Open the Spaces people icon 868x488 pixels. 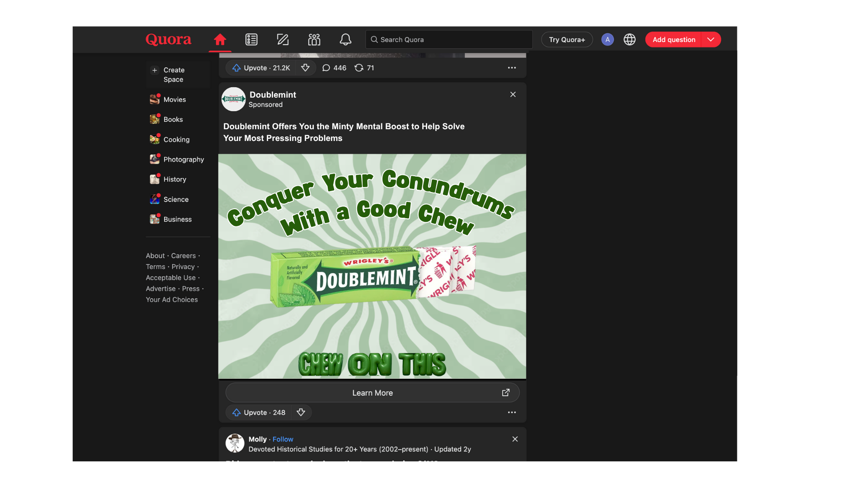[x=314, y=40]
